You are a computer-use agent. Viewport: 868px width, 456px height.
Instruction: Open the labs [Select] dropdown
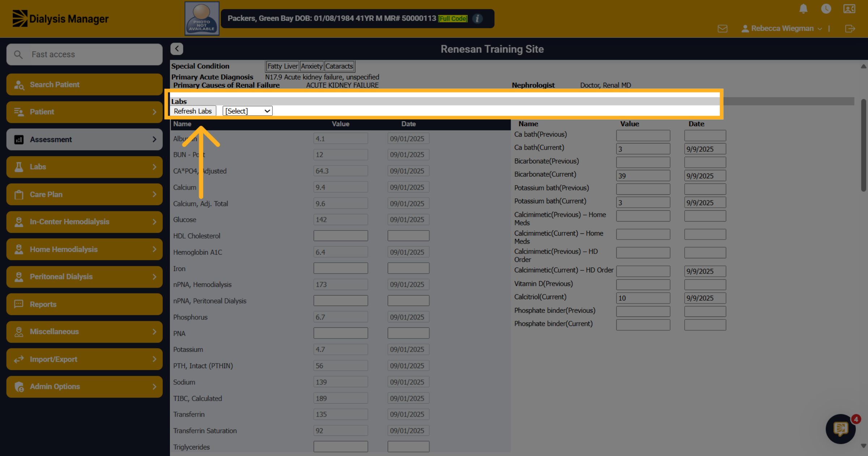click(x=247, y=111)
